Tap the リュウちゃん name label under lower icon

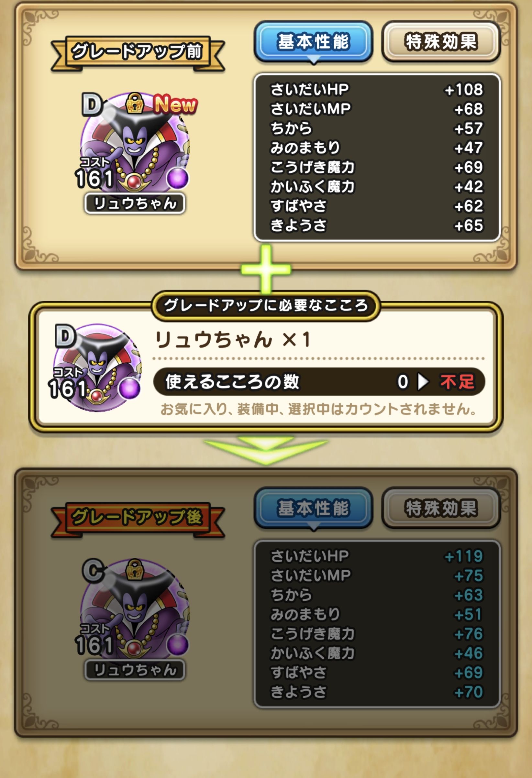click(x=135, y=670)
